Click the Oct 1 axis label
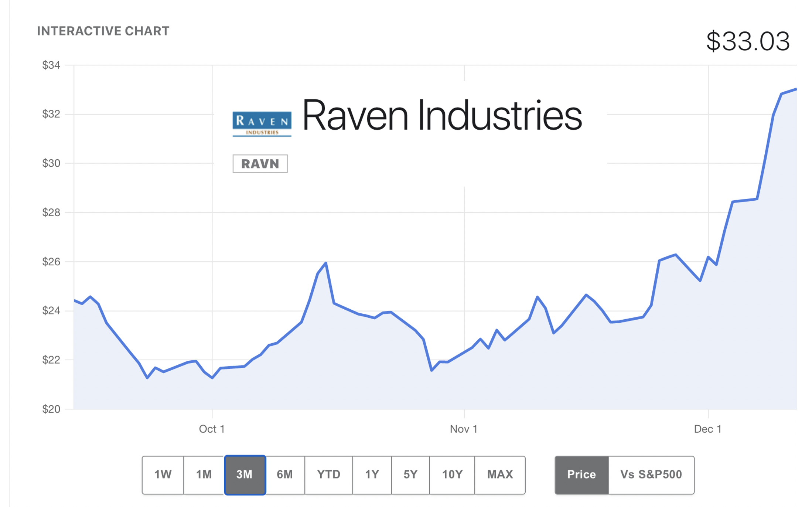 click(212, 429)
